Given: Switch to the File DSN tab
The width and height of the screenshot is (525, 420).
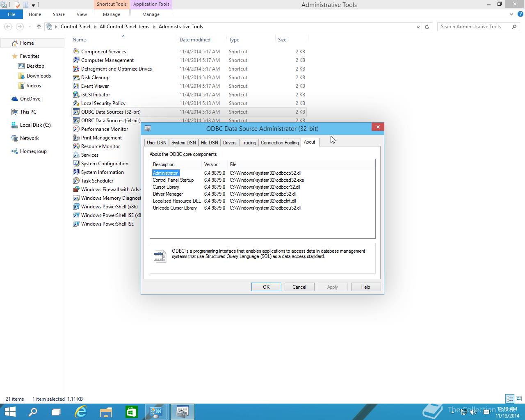Looking at the screenshot, I should 209,143.
